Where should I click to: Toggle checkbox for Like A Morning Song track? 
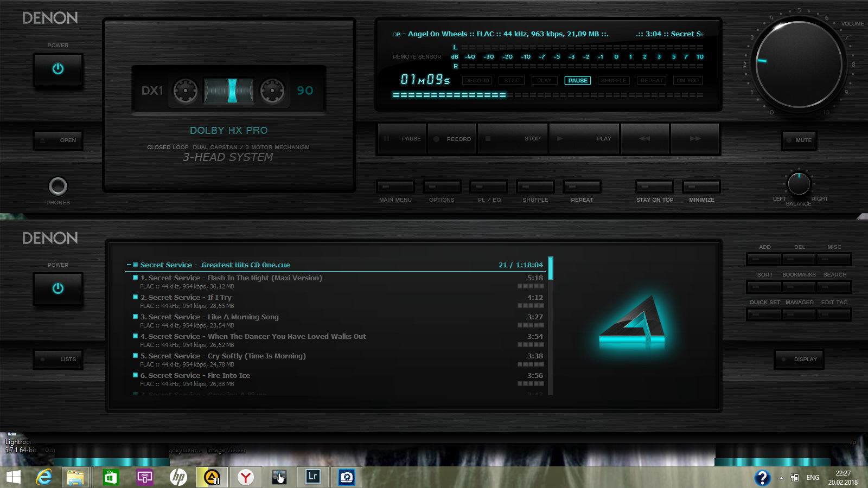coord(135,316)
